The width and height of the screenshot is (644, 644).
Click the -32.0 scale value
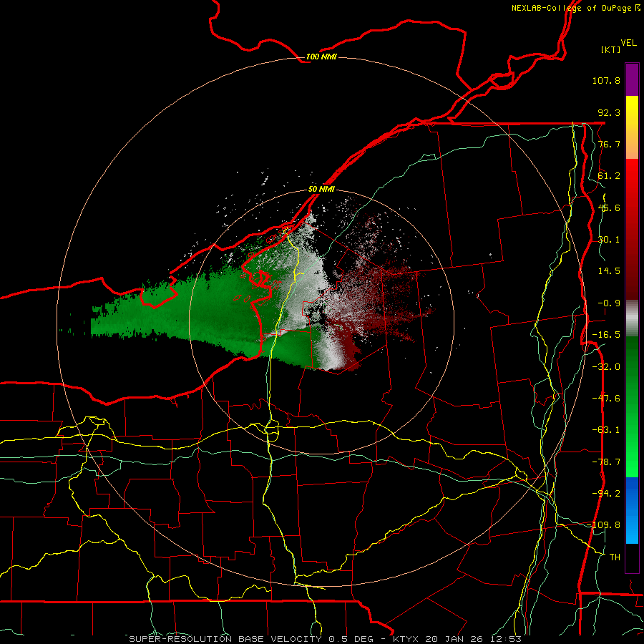(606, 367)
